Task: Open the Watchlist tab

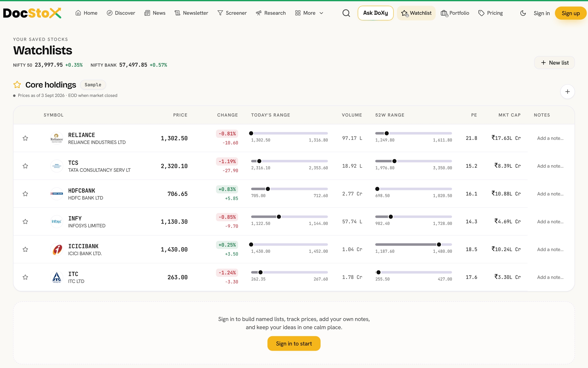Action: tap(416, 13)
